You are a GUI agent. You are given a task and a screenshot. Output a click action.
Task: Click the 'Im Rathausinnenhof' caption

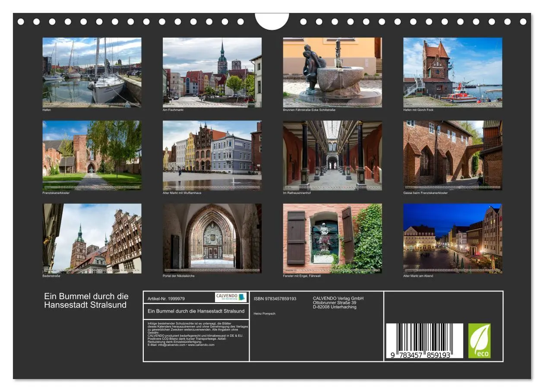[x=297, y=193]
